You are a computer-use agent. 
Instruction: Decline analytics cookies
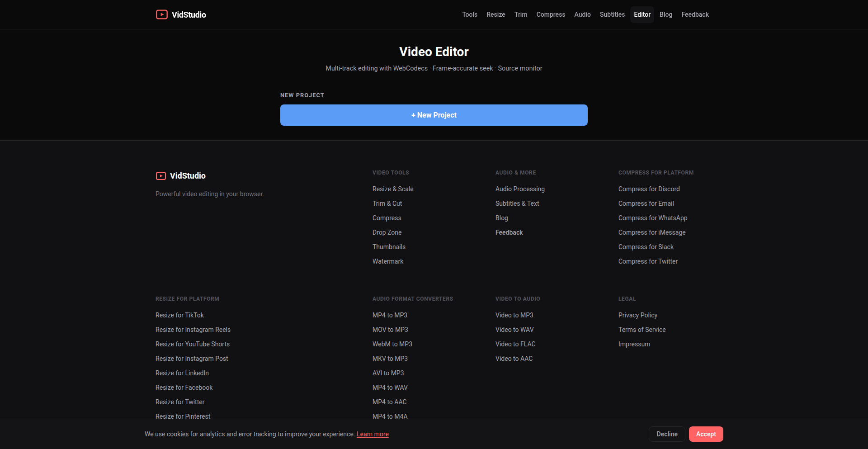(667, 434)
